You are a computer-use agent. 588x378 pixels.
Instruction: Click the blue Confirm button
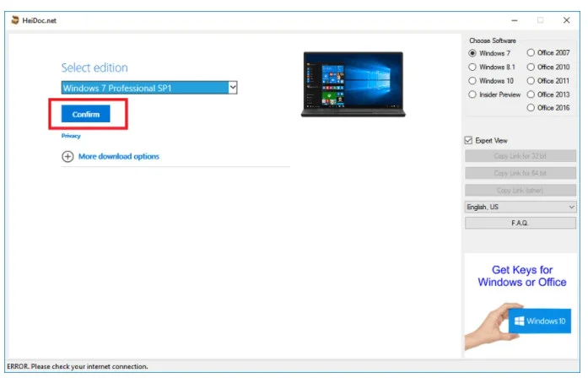tap(86, 114)
